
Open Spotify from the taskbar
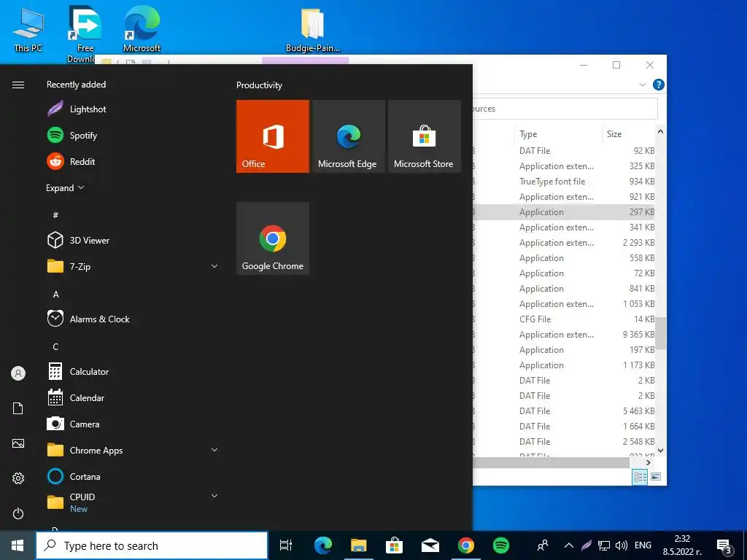click(500, 545)
